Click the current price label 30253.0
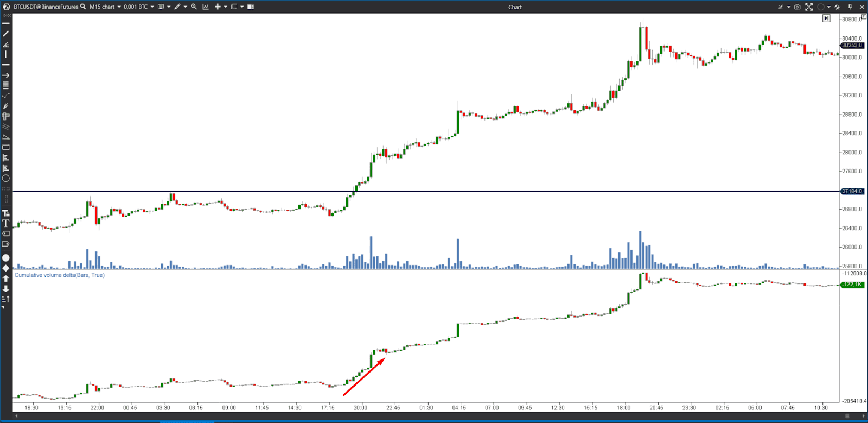This screenshot has width=868, height=423. 852,45
